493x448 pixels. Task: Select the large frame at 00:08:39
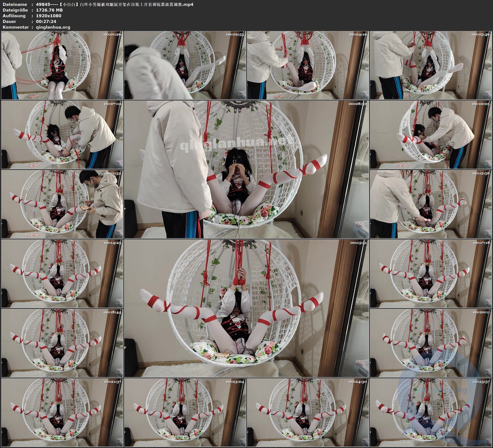(x=246, y=169)
